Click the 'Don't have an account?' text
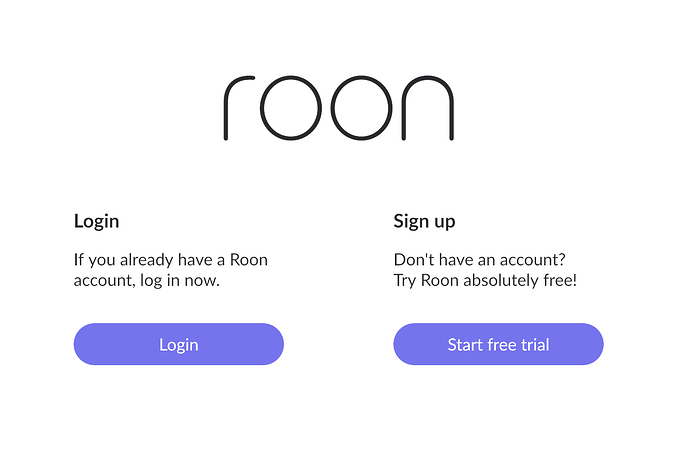Viewport: 690px width, 474px height. click(480, 260)
